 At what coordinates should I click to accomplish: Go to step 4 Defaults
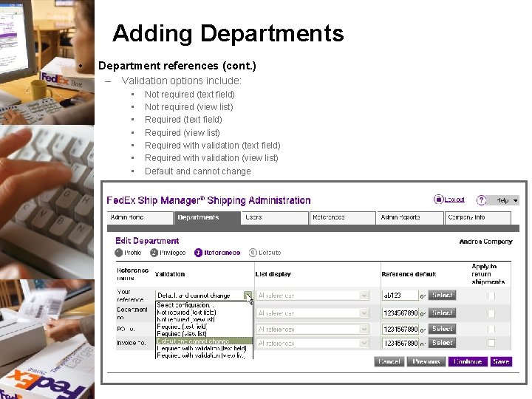(265, 253)
